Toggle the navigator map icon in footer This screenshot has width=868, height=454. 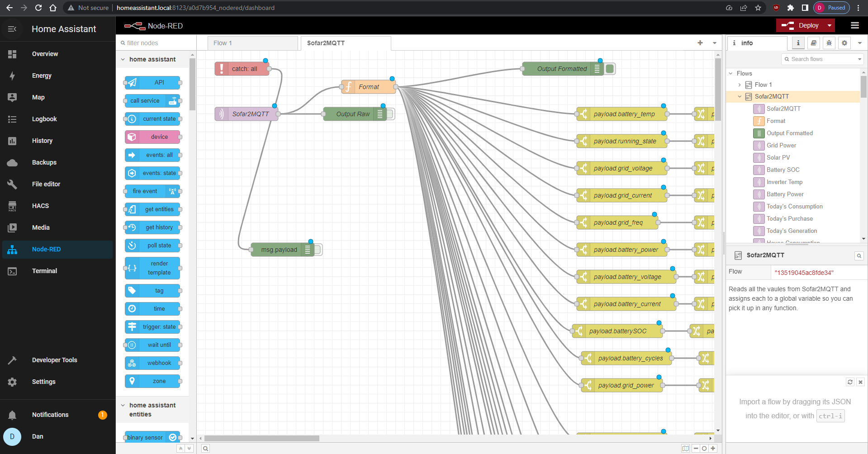[x=686, y=449]
